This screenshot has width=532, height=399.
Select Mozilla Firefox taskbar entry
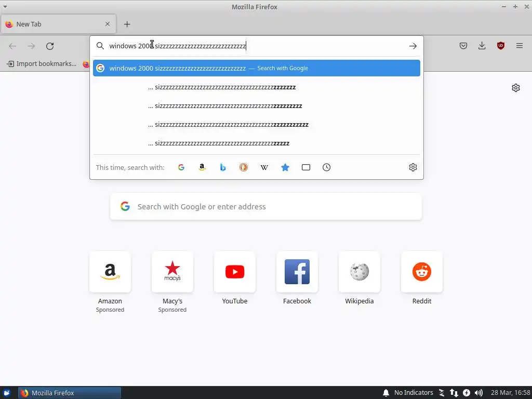click(x=70, y=393)
